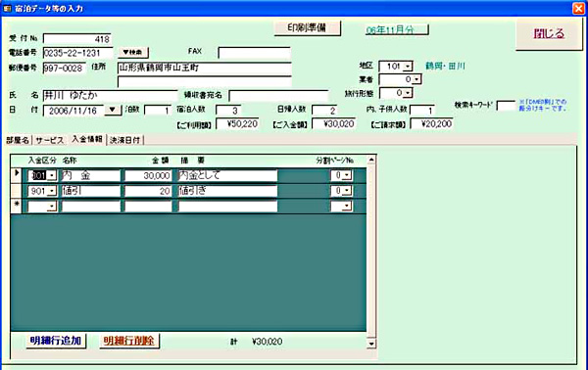588x370 pixels.
Task: Click the 金額 cell showing 30,000
Action: [148, 175]
